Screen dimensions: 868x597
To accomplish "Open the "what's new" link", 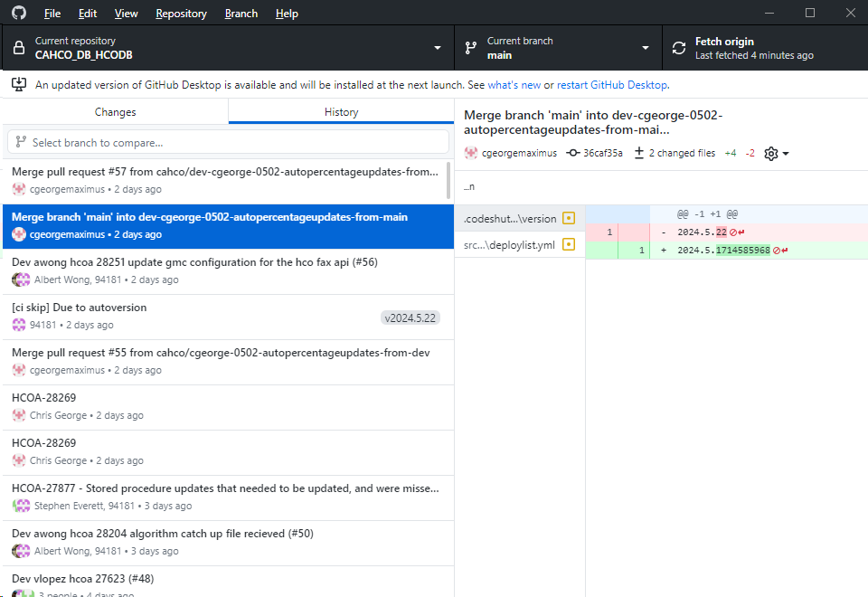I will 514,85.
